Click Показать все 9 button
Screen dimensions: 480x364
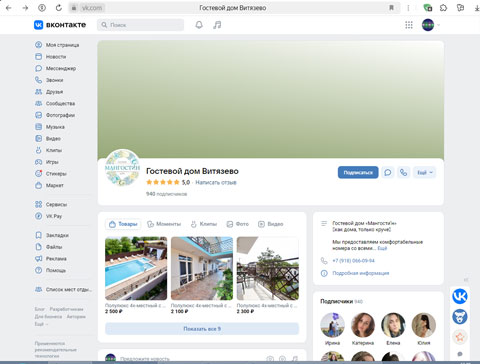tap(202, 329)
